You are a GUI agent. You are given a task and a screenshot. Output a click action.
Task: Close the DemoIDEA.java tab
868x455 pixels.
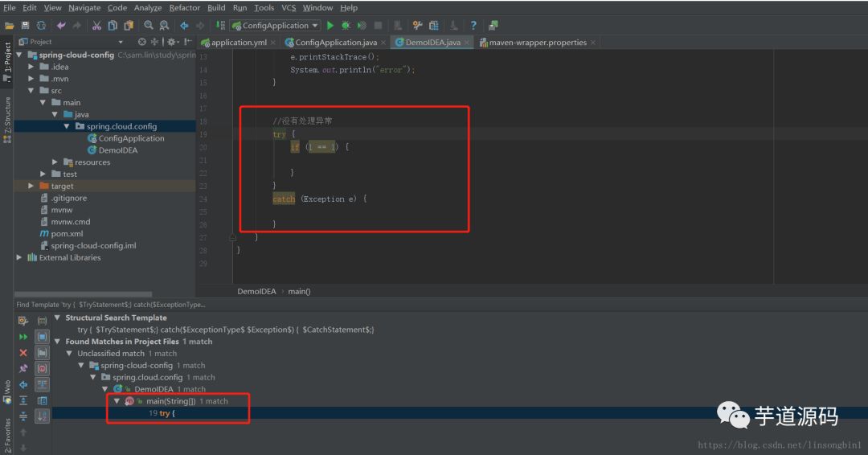pyautogui.click(x=467, y=43)
